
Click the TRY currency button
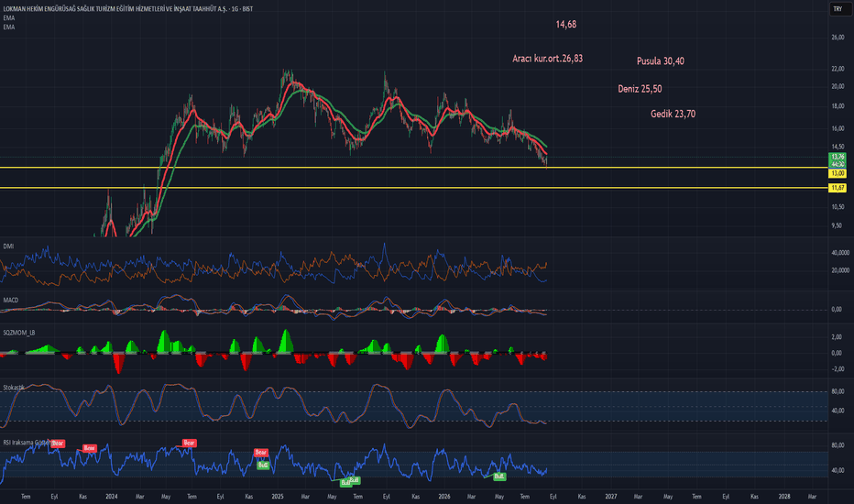pyautogui.click(x=838, y=9)
